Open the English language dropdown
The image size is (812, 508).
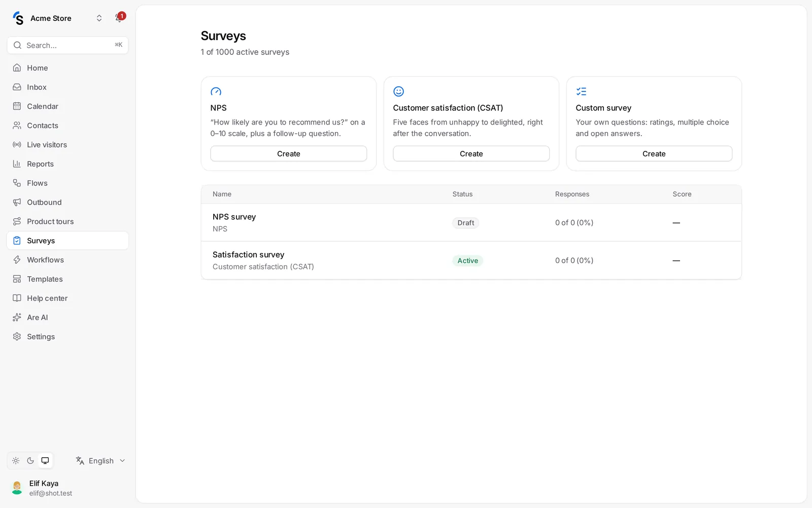(100, 461)
